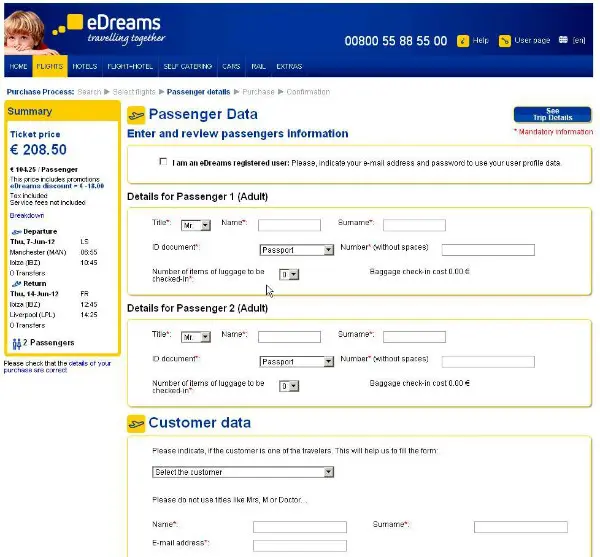Switch to the Cars tab
This screenshot has height=557, width=600.
231,67
